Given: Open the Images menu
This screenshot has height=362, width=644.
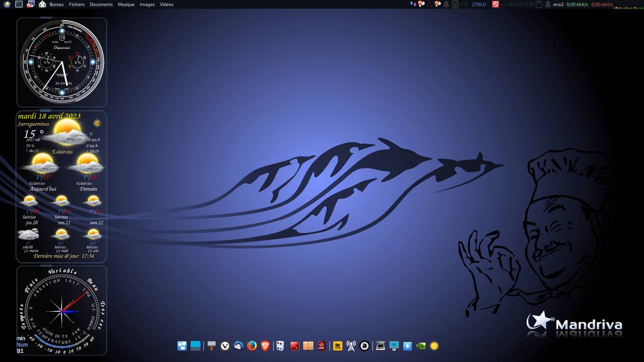Looking at the screenshot, I should click(147, 5).
